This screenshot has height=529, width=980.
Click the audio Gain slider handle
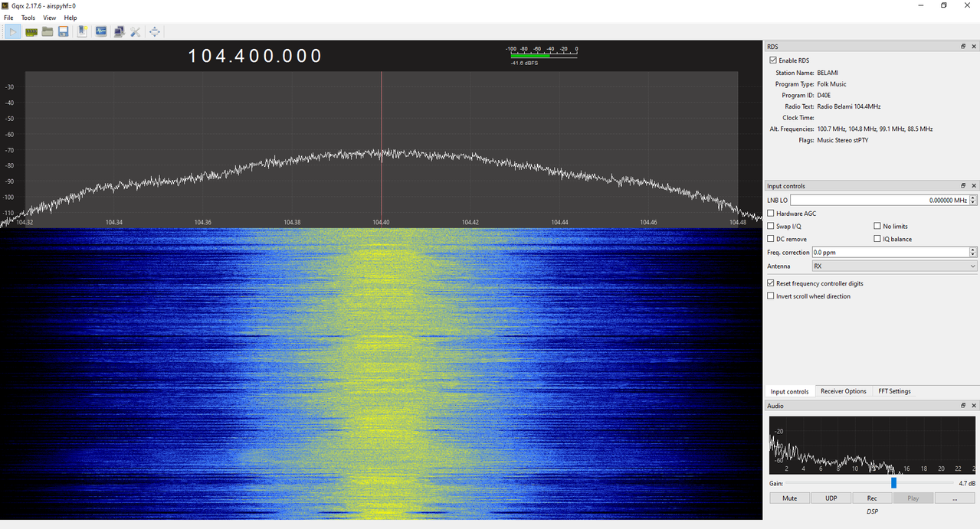point(893,483)
